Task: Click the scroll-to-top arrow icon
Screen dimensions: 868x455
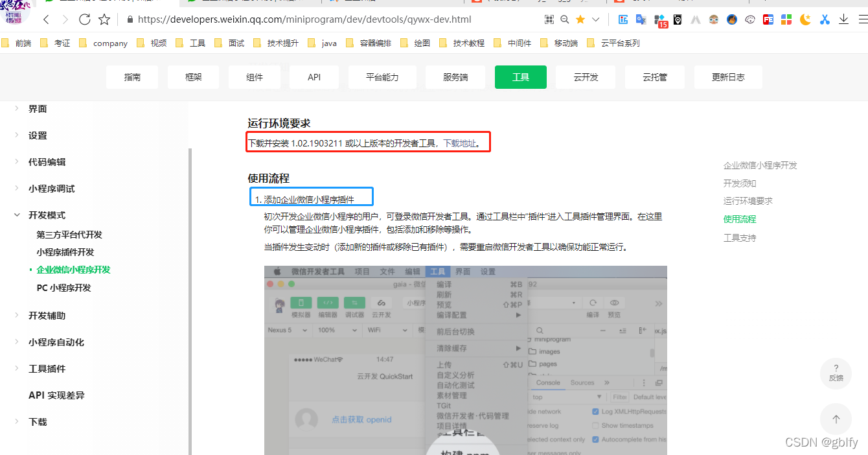Action: tap(836, 419)
